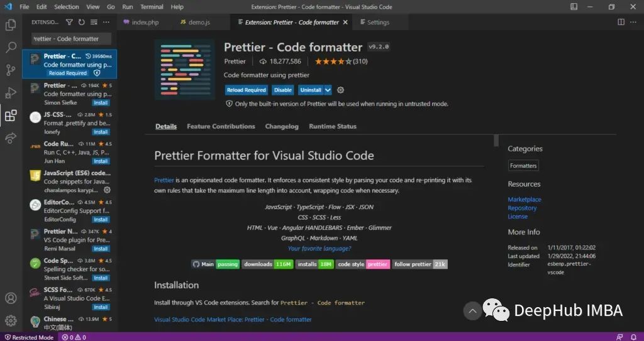Install Prettier by Simon Siefke
The width and height of the screenshot is (644, 341).
click(x=101, y=102)
